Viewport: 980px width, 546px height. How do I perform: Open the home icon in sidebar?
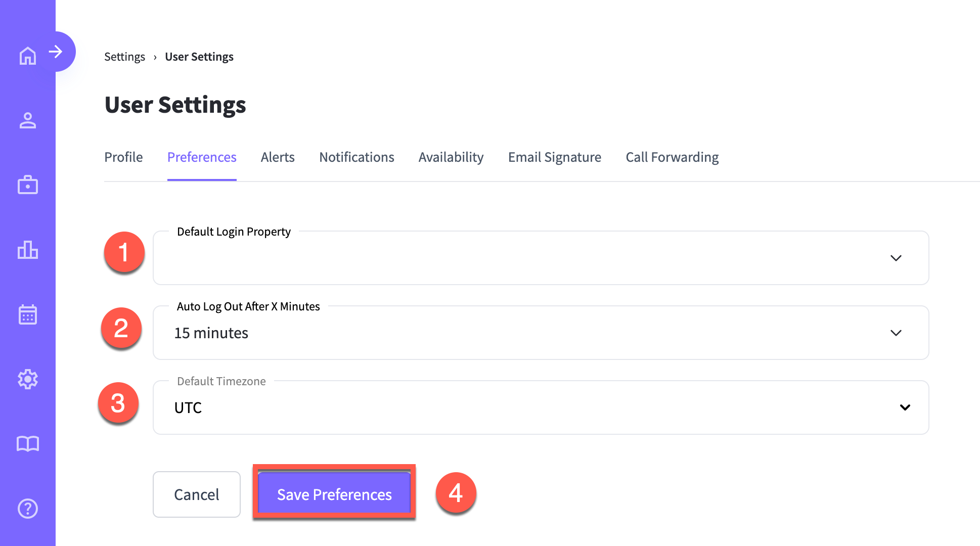click(x=28, y=56)
